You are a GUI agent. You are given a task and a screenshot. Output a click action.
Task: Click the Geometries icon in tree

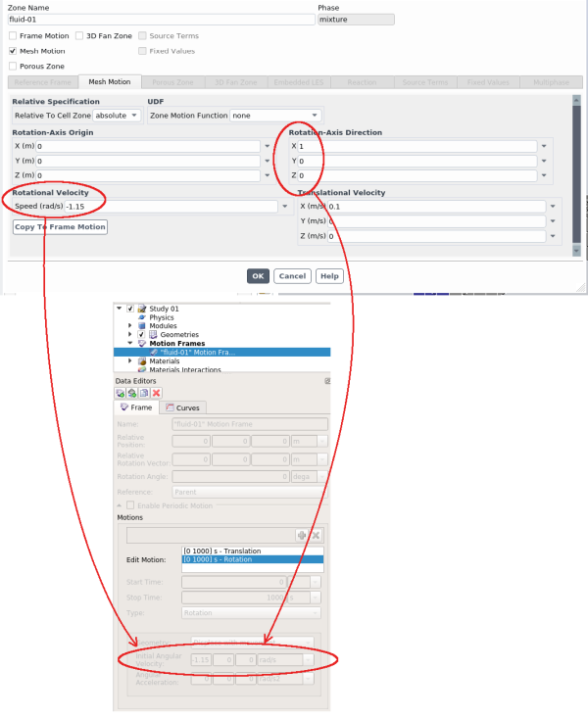[153, 335]
